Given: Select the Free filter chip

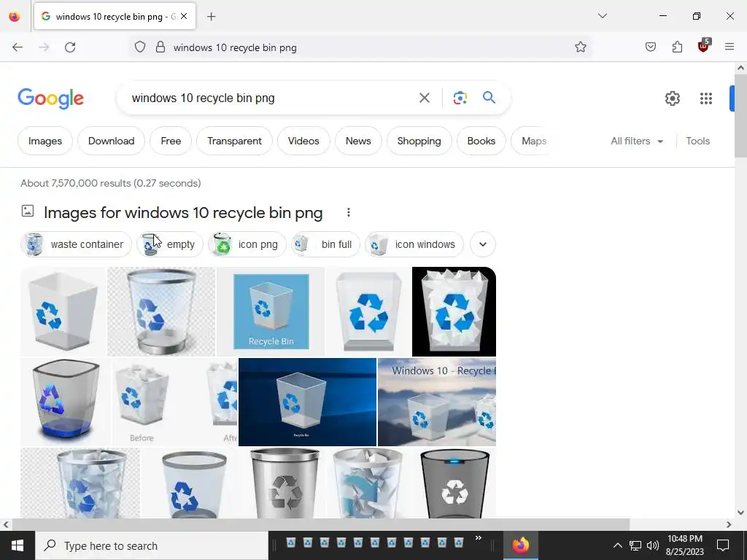Looking at the screenshot, I should coord(171,141).
